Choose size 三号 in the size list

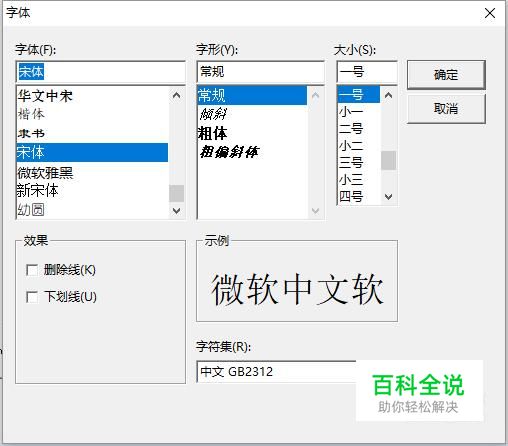[359, 163]
